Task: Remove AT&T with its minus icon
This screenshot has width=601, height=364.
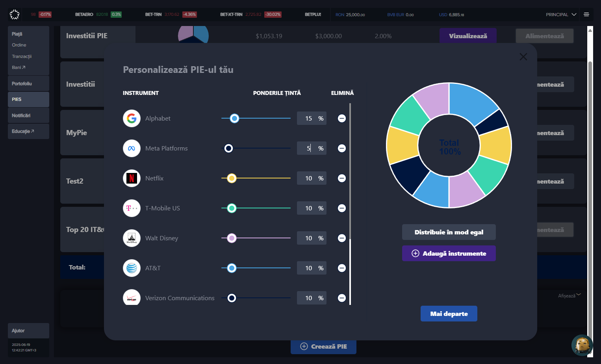Action: pos(342,268)
